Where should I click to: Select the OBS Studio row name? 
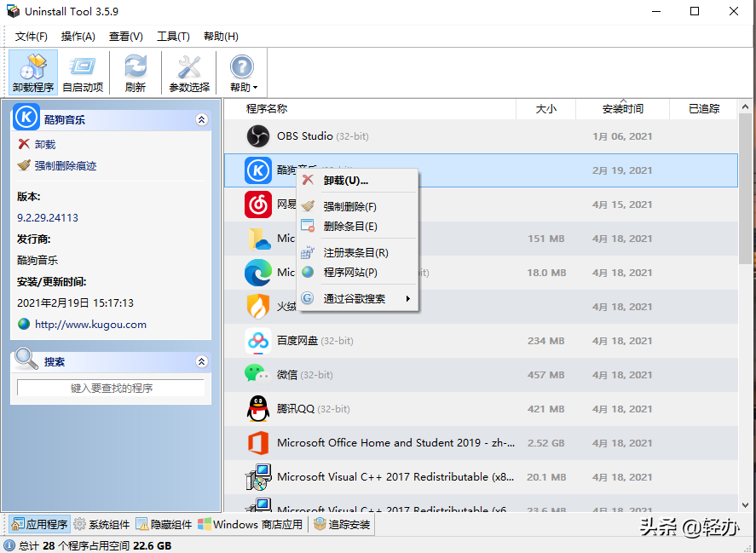322,136
